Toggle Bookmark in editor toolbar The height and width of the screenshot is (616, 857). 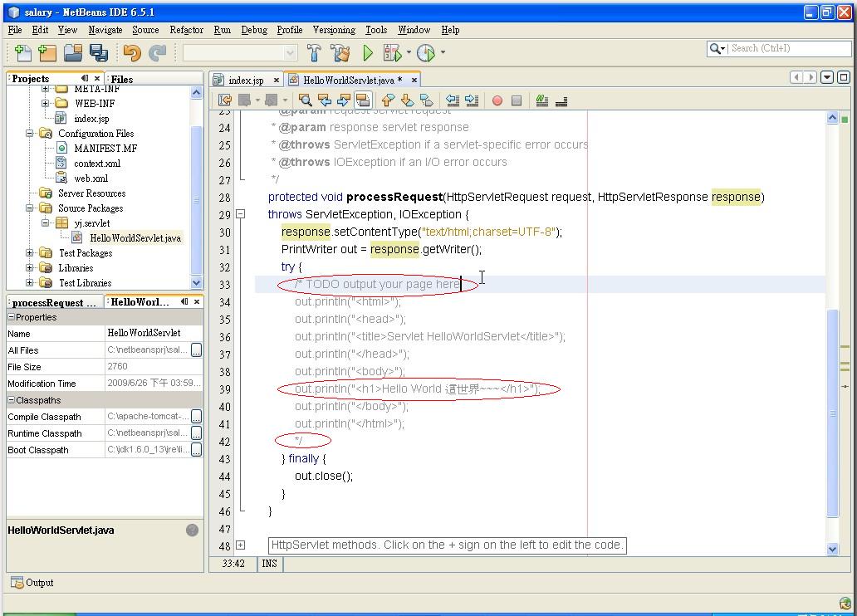click(426, 100)
